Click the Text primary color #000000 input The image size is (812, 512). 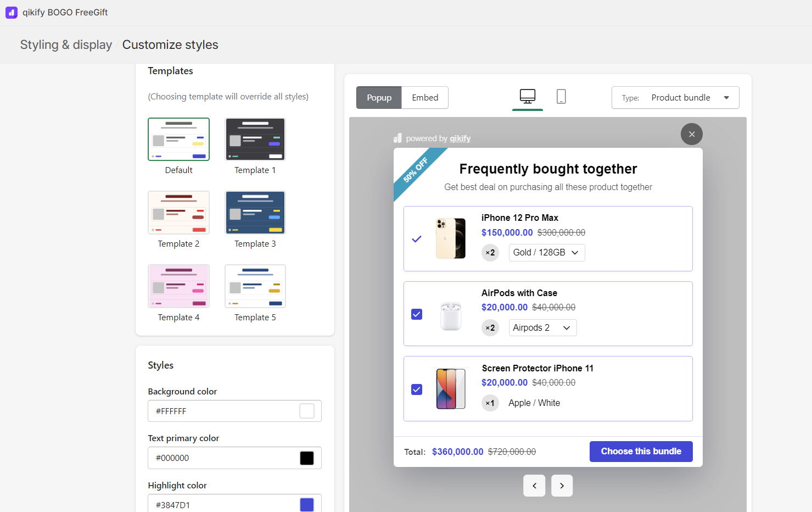pyautogui.click(x=234, y=458)
